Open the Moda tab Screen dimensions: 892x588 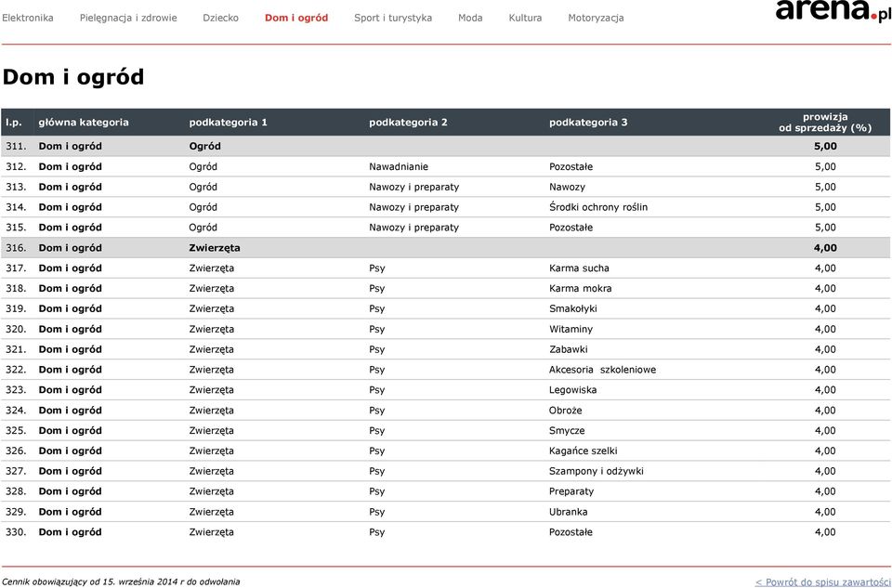pyautogui.click(x=470, y=18)
